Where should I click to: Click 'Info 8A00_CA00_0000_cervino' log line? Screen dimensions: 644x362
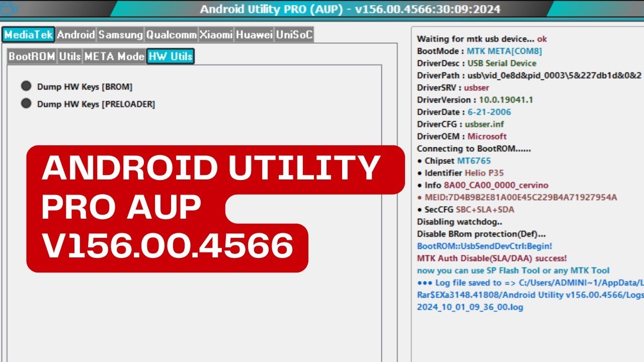483,185
